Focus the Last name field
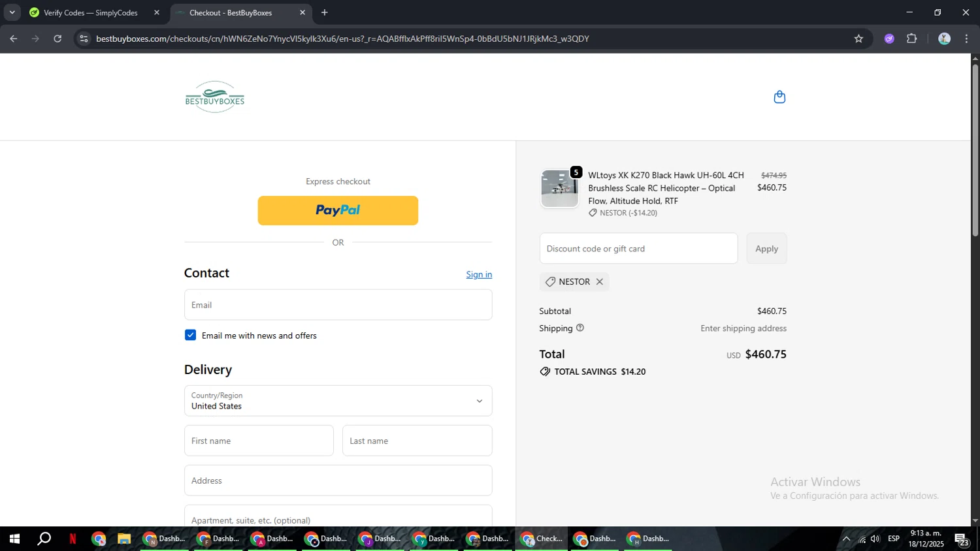This screenshot has width=980, height=551. (x=417, y=441)
